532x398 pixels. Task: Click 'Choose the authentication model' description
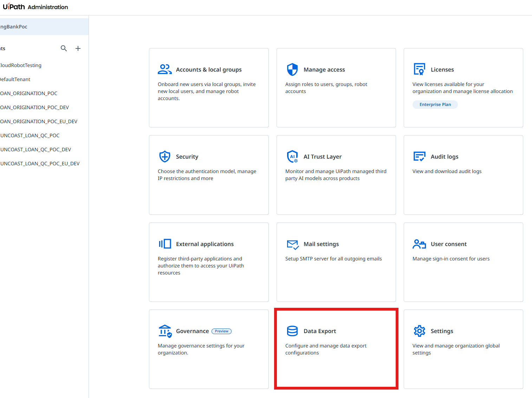(x=207, y=175)
